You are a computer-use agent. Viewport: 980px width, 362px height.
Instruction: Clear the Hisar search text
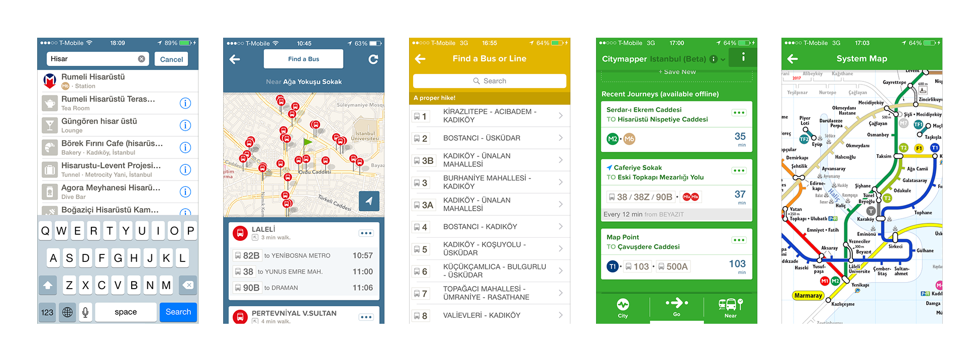[x=142, y=59]
